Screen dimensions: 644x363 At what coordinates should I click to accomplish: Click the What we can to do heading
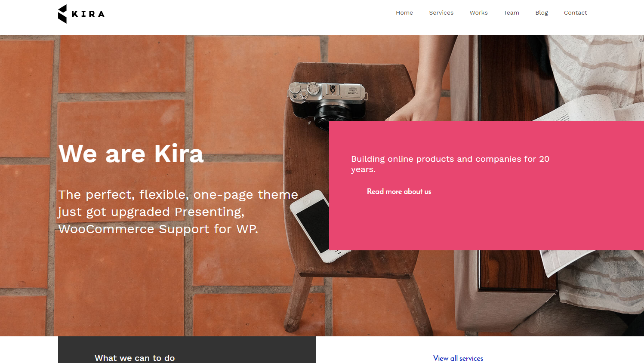pyautogui.click(x=135, y=358)
